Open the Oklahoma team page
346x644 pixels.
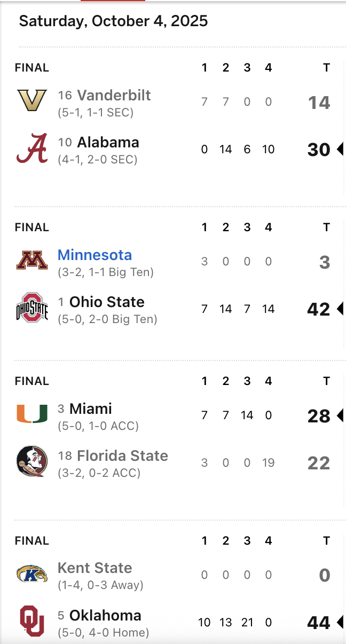105,616
